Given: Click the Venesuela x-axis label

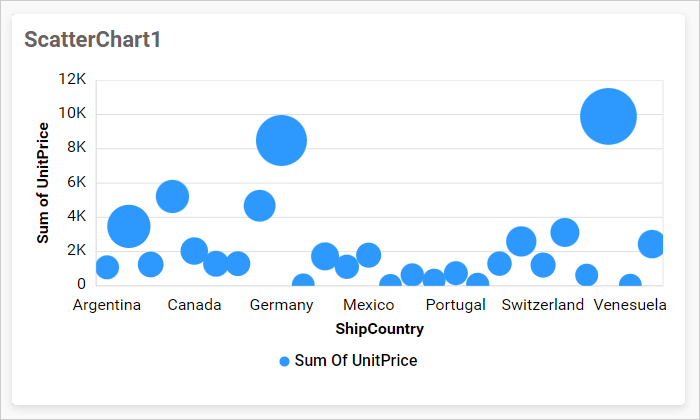Looking at the screenshot, I should [630, 305].
